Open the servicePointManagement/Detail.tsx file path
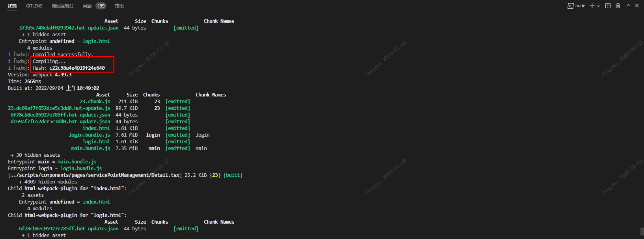Screen dimensions: 644x239 tap(95, 175)
